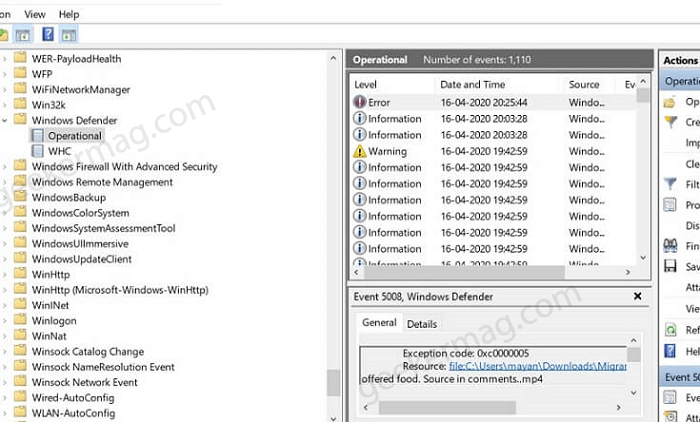Click the Operational log icon in tree

pos(38,136)
